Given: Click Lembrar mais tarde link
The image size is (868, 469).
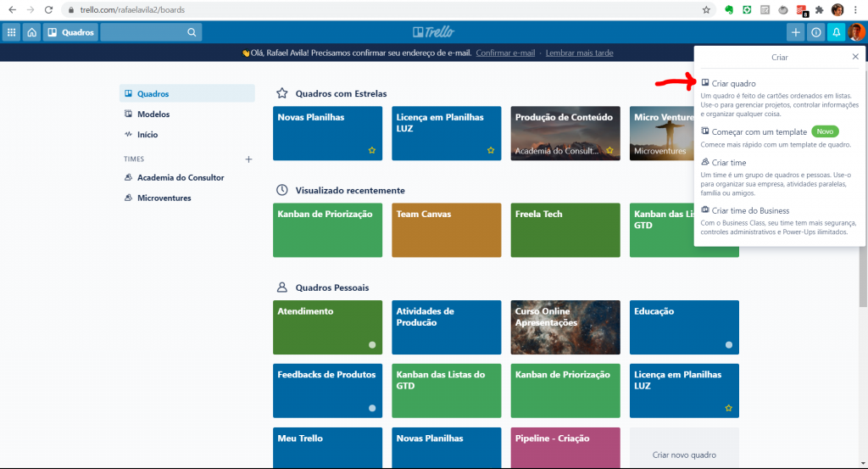Looking at the screenshot, I should tap(579, 53).
